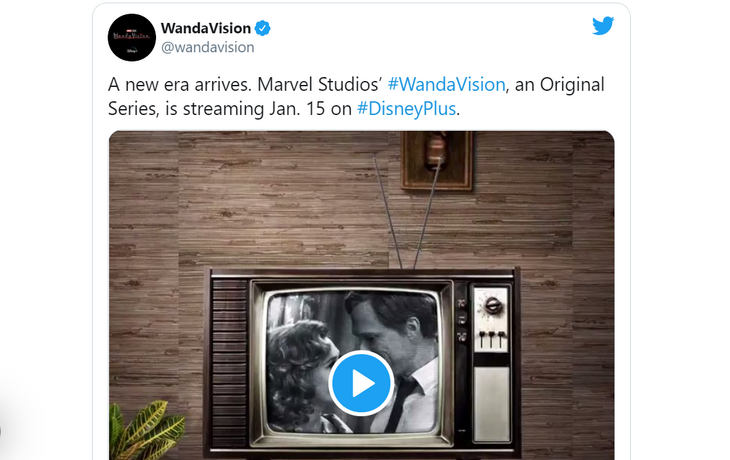This screenshot has height=460, width=730.
Task: Click the framed wall ornament above the TV
Action: pyautogui.click(x=437, y=160)
